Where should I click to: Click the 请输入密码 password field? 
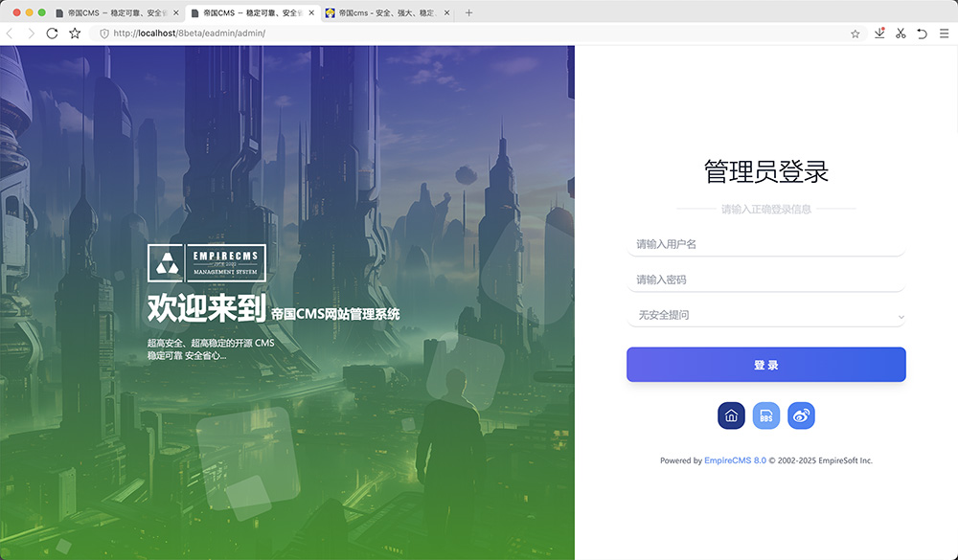coord(766,279)
